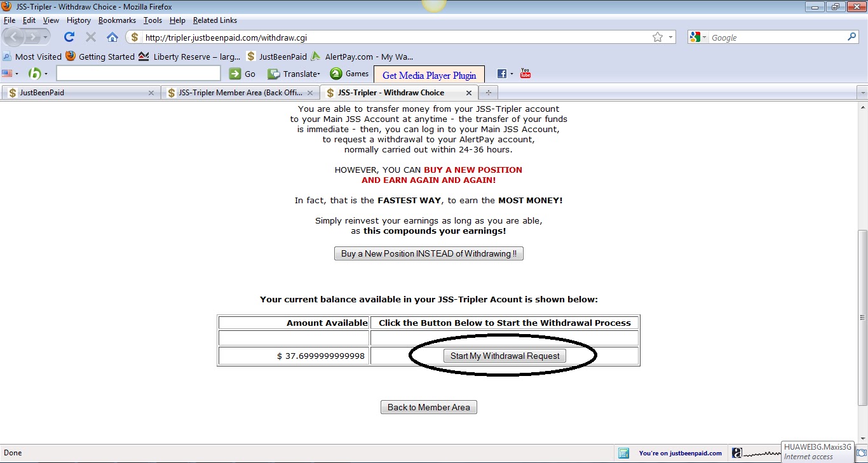Viewport: 868px width, 463px height.
Task: Open the Related Links menu
Action: [215, 20]
